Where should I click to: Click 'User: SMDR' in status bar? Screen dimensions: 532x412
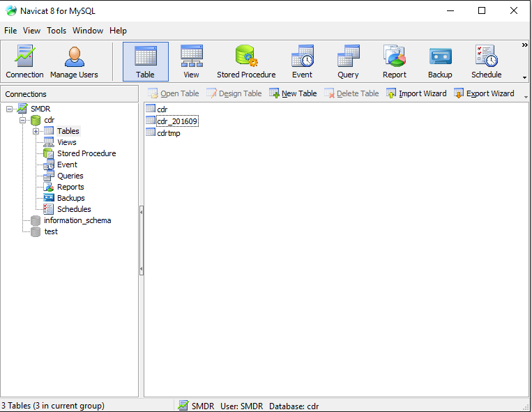[x=241, y=406]
